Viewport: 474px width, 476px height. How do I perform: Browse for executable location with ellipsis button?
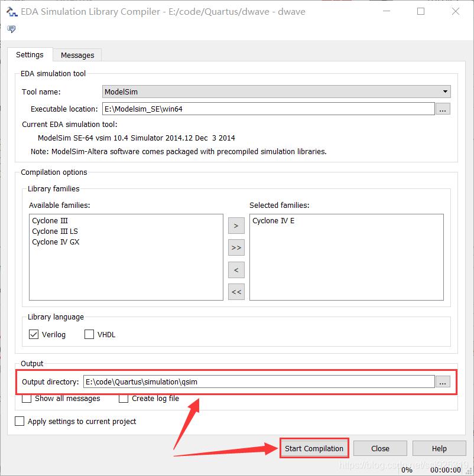point(443,109)
